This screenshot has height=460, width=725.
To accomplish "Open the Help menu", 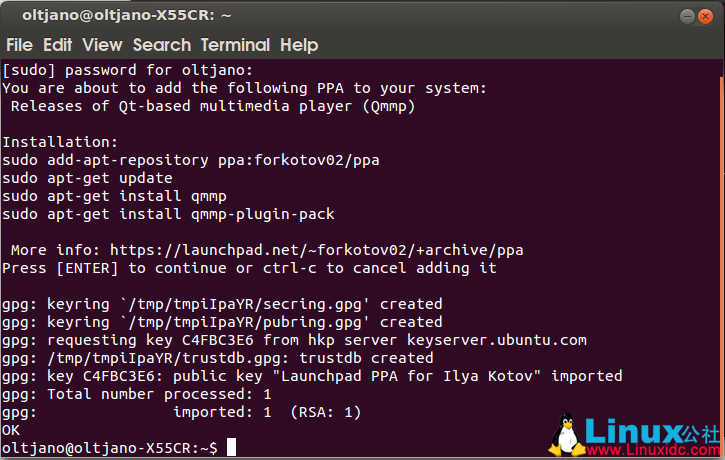I will [x=299, y=45].
